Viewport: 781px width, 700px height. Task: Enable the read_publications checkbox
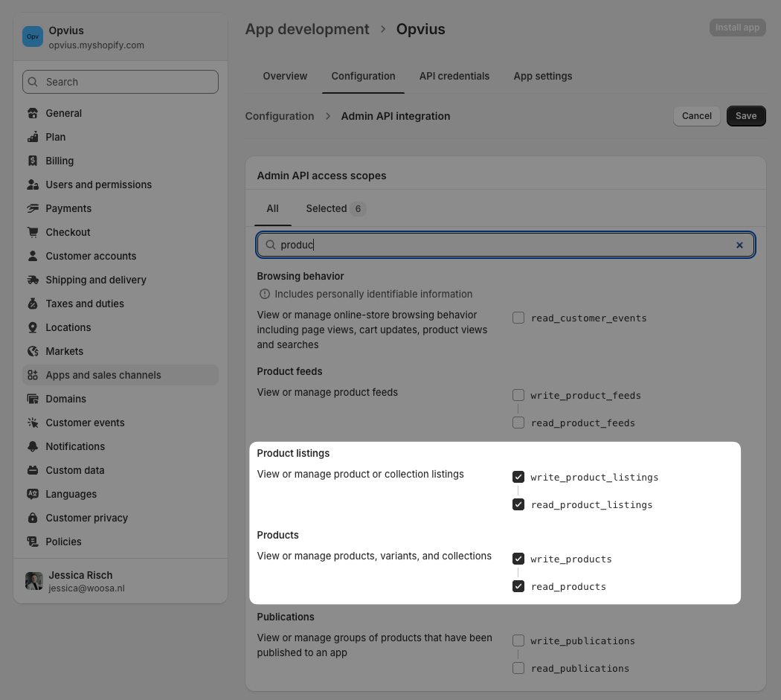point(518,668)
